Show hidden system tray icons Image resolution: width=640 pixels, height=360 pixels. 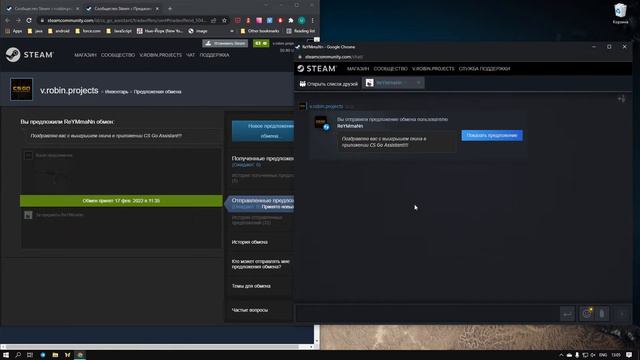pyautogui.click(x=561, y=355)
